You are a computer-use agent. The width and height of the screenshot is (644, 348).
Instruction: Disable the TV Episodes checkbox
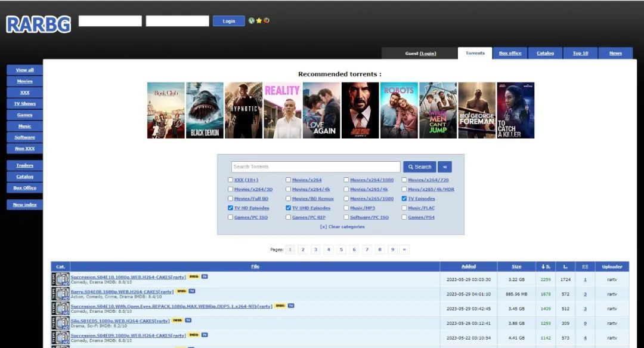pyautogui.click(x=404, y=198)
